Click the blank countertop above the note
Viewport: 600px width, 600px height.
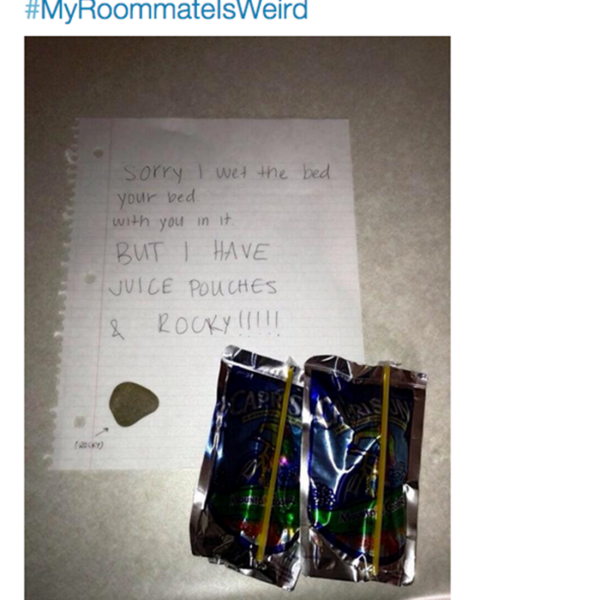coord(237,77)
